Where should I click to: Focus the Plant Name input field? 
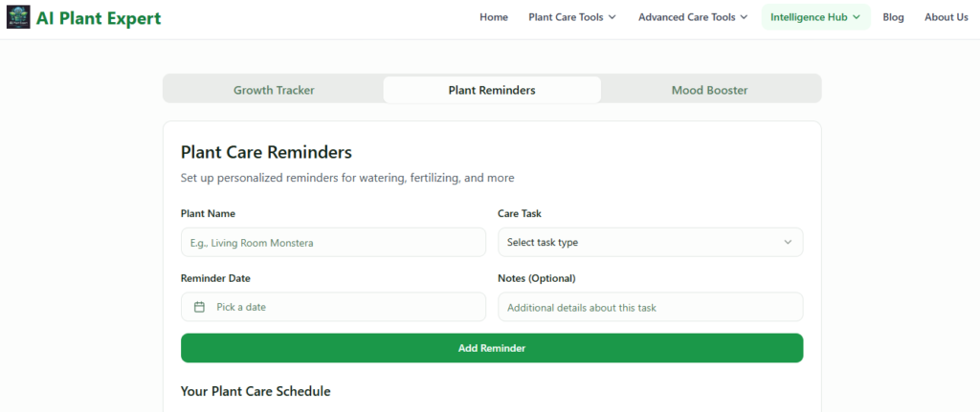coord(333,243)
